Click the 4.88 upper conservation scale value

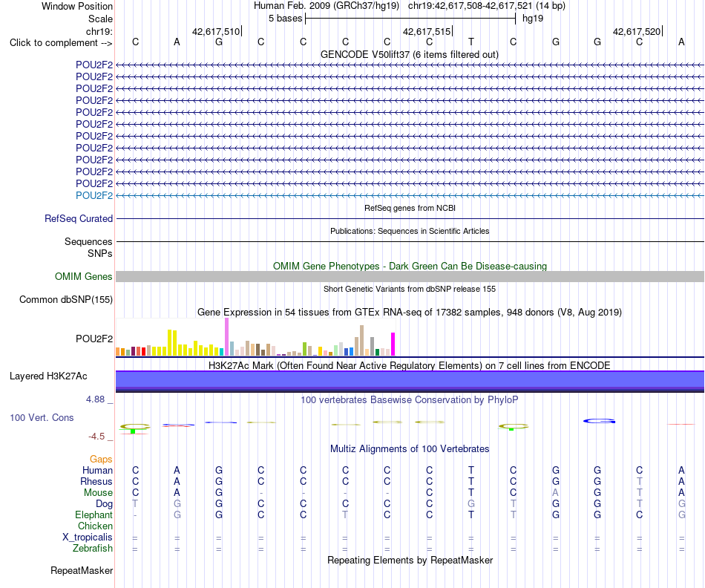95,399
